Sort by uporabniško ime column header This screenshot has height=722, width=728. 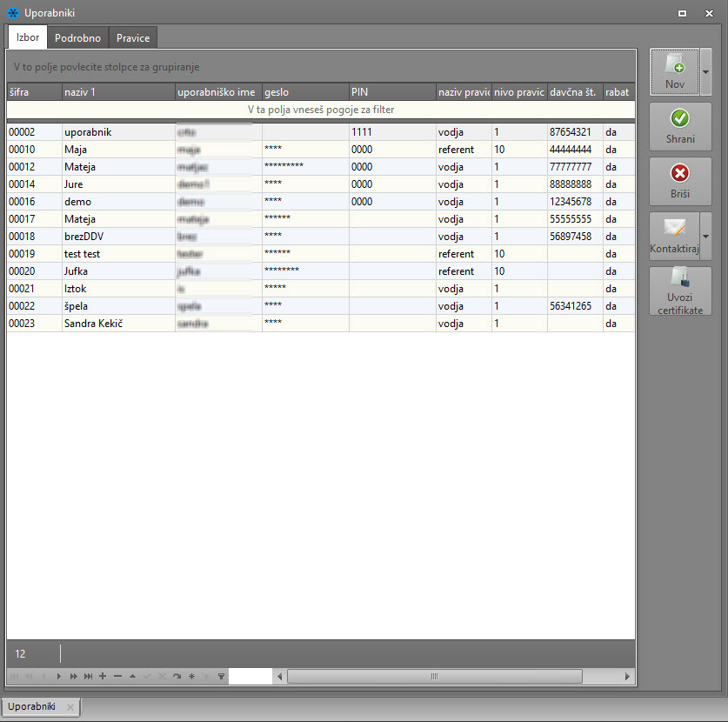coord(218,92)
